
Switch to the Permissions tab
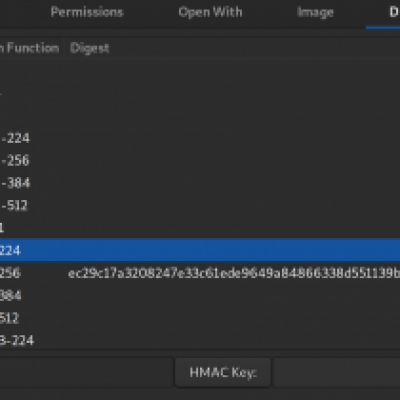coord(87,12)
